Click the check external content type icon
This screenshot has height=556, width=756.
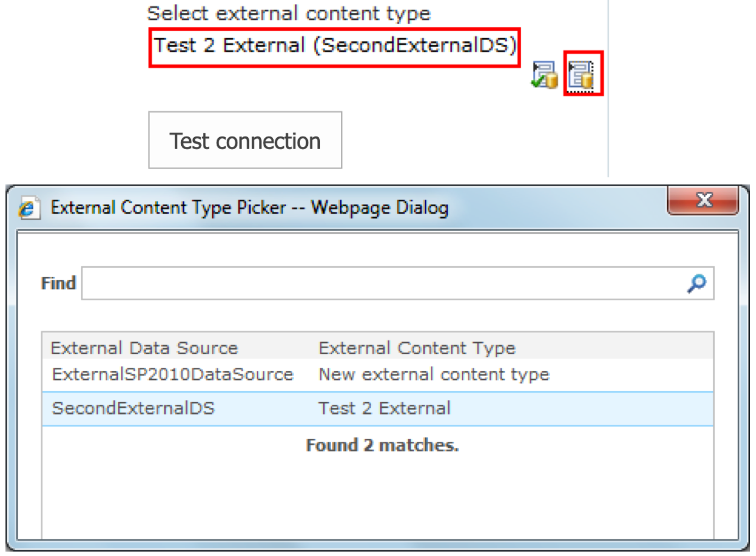pos(544,75)
